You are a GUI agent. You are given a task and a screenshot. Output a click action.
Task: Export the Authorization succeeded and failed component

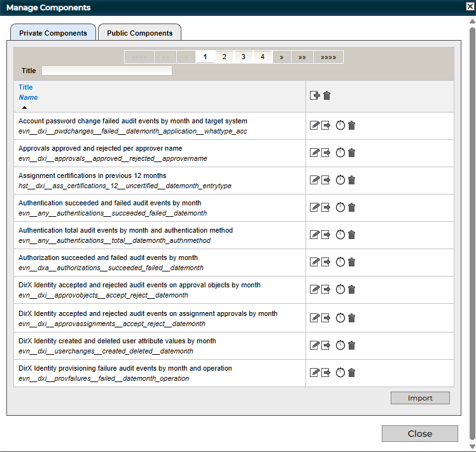326,262
